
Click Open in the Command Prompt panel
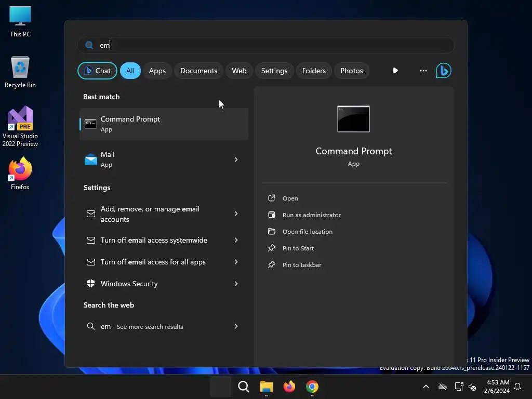290,198
